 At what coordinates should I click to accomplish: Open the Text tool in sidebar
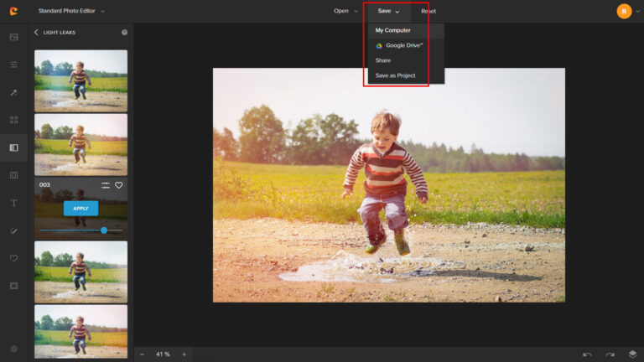point(13,203)
